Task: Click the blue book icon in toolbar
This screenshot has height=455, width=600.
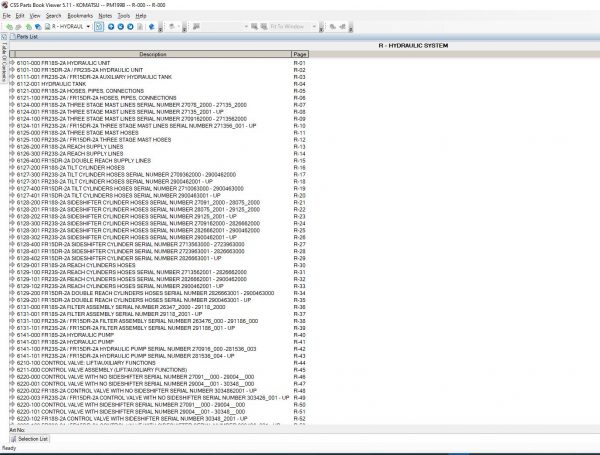Action: tap(152, 27)
